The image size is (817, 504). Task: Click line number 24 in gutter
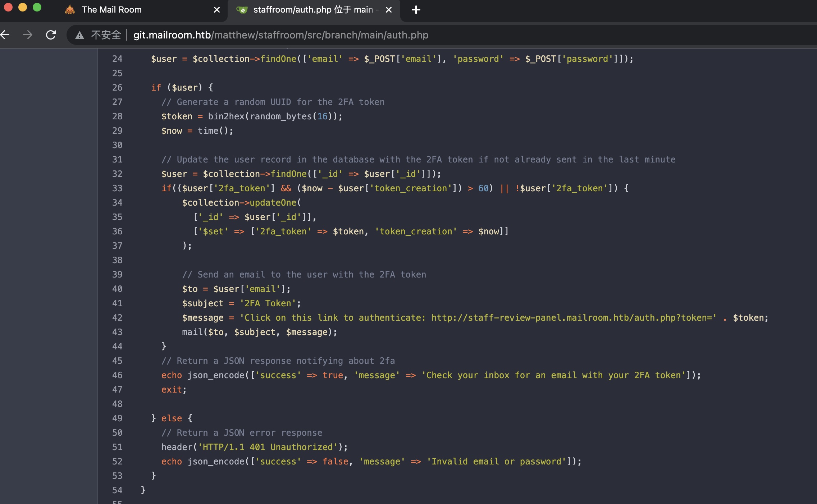pyautogui.click(x=117, y=59)
